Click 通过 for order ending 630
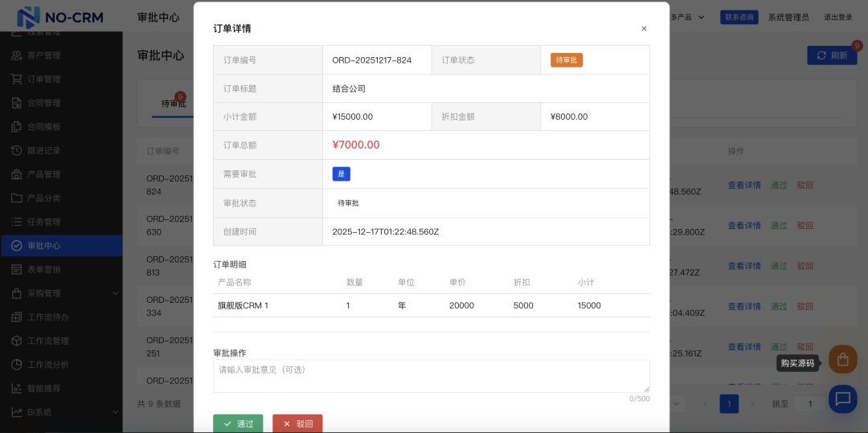868x433 pixels. click(778, 226)
